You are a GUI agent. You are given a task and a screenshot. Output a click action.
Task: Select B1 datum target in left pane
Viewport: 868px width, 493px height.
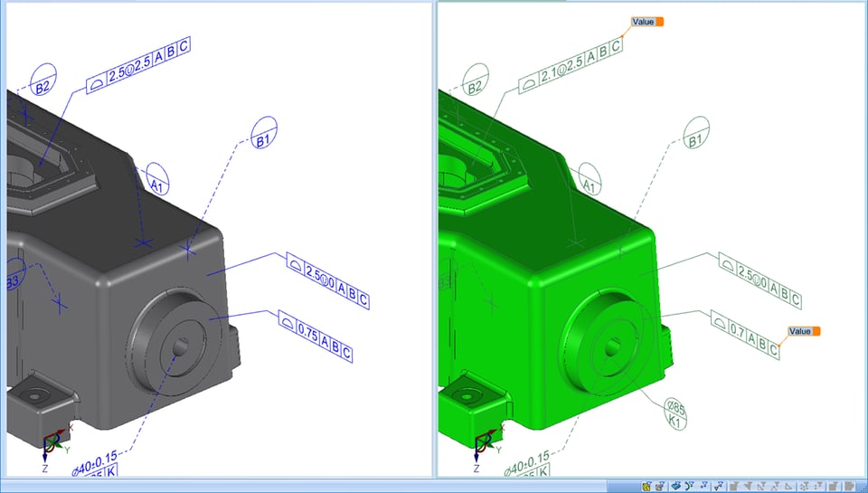(263, 133)
